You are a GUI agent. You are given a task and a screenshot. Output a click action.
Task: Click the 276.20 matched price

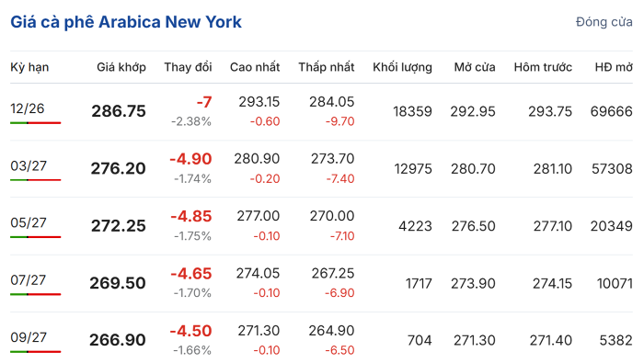(x=118, y=168)
